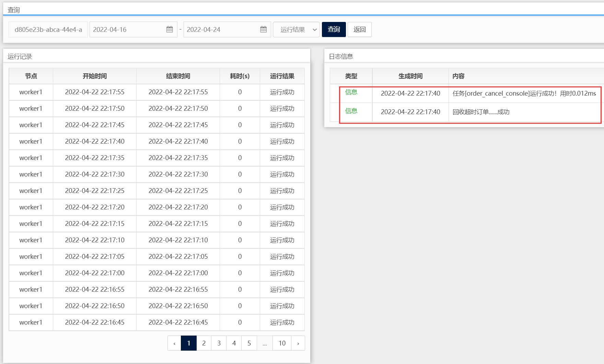
Task: Click log text 回收超时订单......成功
Action: tap(481, 112)
